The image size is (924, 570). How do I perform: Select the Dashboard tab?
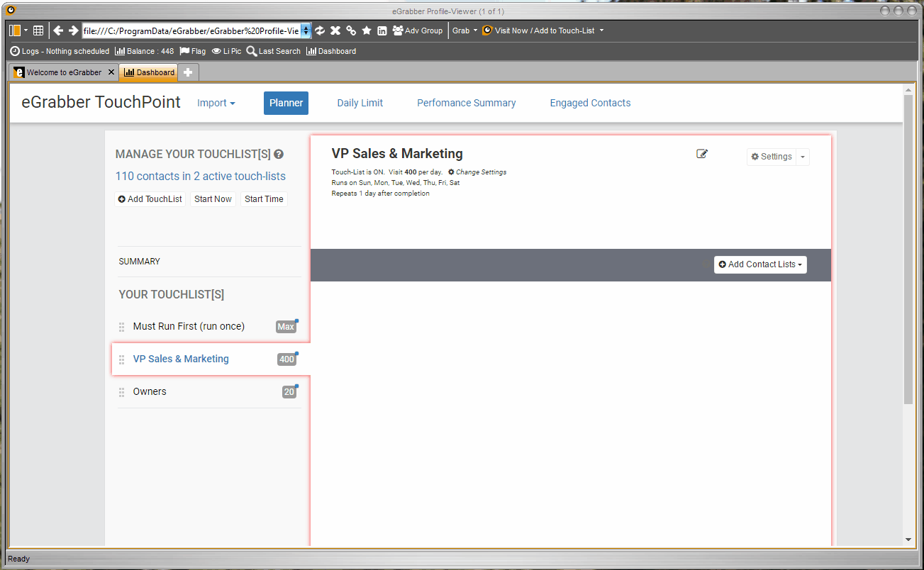[149, 72]
